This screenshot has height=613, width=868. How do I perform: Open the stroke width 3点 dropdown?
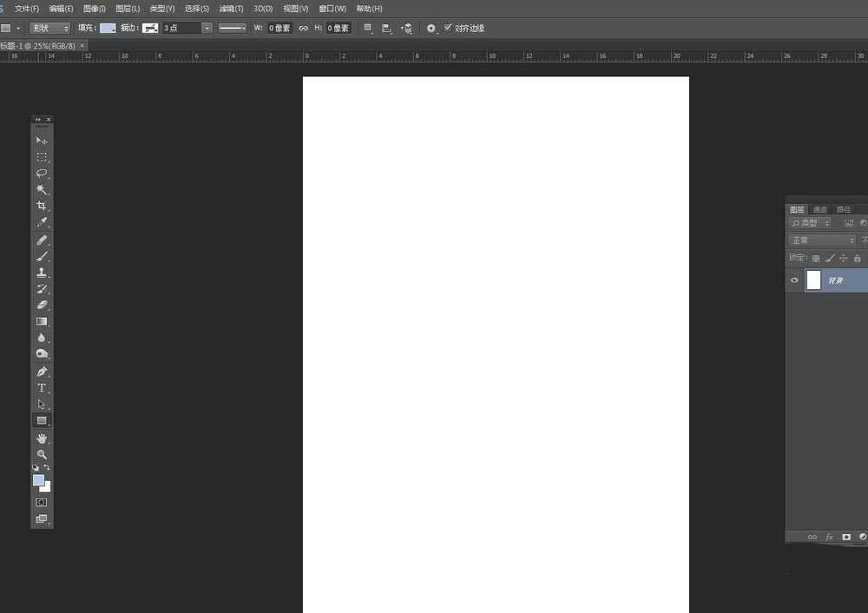click(187, 29)
